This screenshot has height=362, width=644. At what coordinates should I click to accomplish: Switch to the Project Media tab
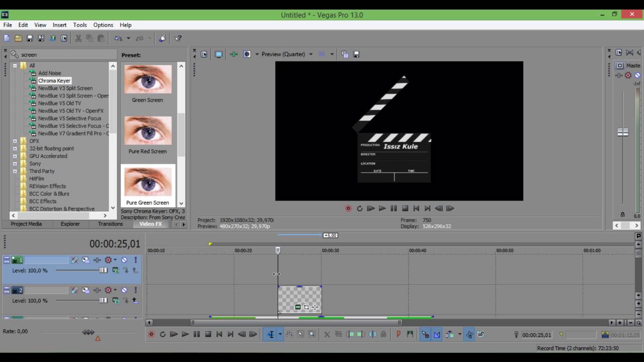point(26,224)
